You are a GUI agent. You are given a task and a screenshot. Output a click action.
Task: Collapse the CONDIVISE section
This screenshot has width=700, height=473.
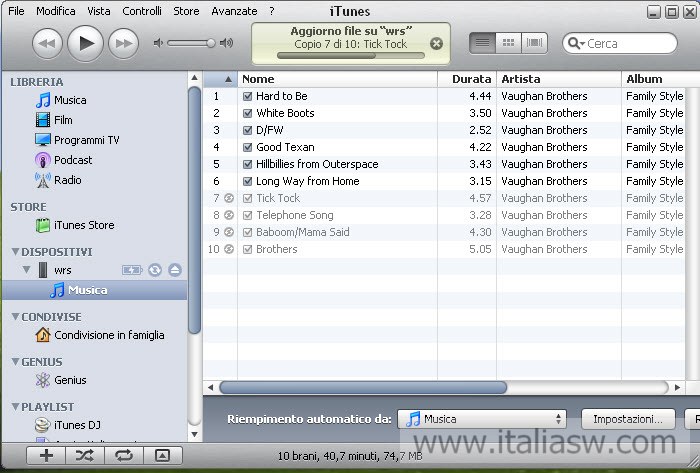point(15,316)
